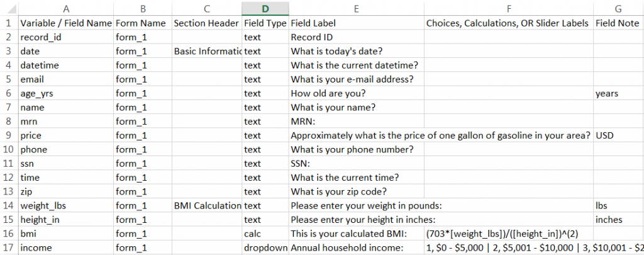
Task: Click the 'weight_lbs' variable cell
Action: click(x=65, y=206)
